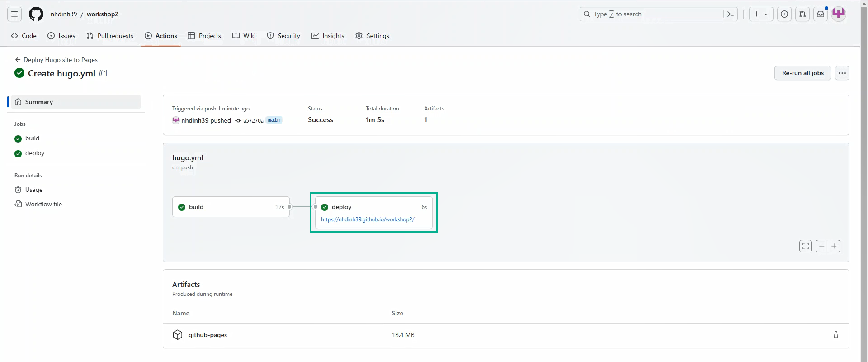Viewport: 868px width, 362px height.
Task: Open the nhdinh39.github.io/workshop2 deployment URL
Action: click(x=368, y=219)
